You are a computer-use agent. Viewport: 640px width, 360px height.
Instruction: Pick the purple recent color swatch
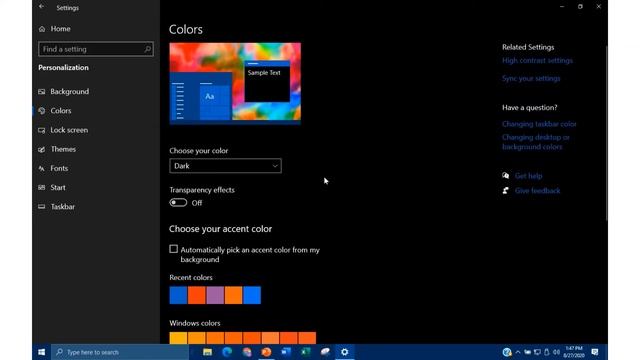[215, 295]
